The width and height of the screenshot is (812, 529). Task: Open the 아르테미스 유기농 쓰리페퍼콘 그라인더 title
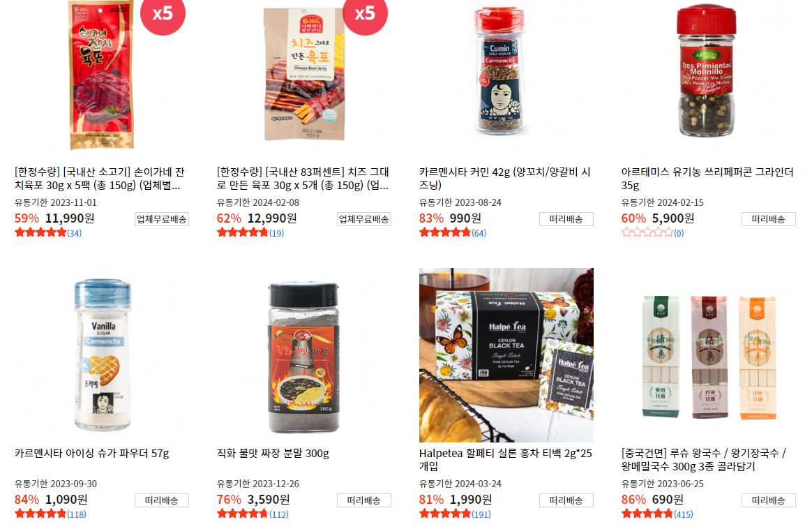click(x=707, y=178)
